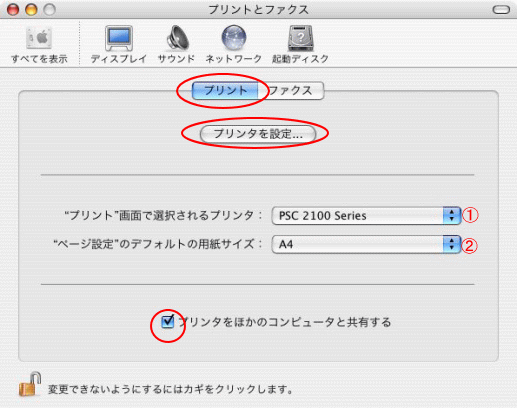The height and width of the screenshot is (408, 517).
Task: Click the red close window button
Action: click(13, 10)
